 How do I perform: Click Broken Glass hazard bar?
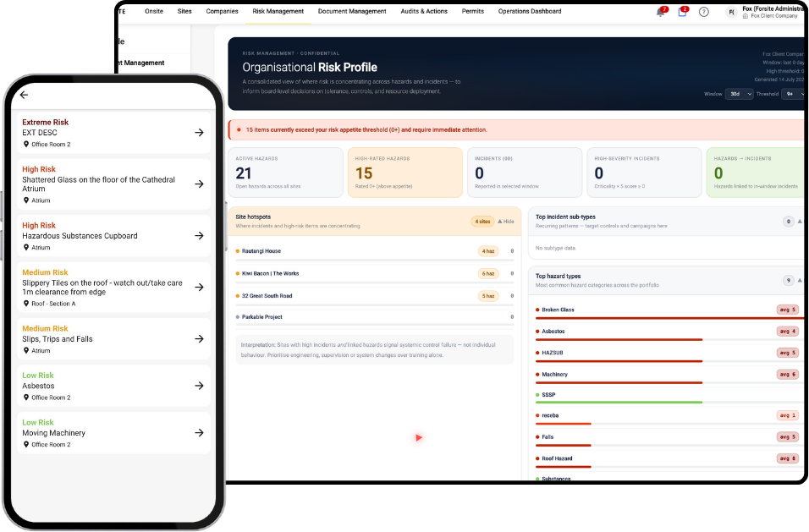[669, 318]
